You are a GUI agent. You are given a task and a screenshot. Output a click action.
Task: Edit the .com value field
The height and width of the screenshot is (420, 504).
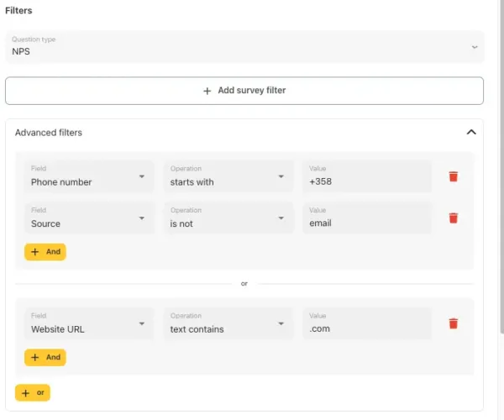click(x=367, y=323)
